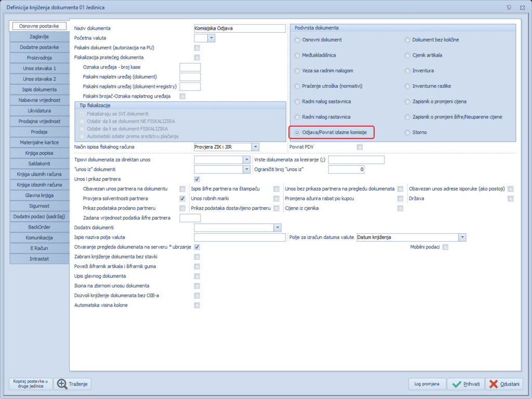Expand the Polje za izračun datuma valute dropdown
532x399 pixels.
(x=462, y=237)
